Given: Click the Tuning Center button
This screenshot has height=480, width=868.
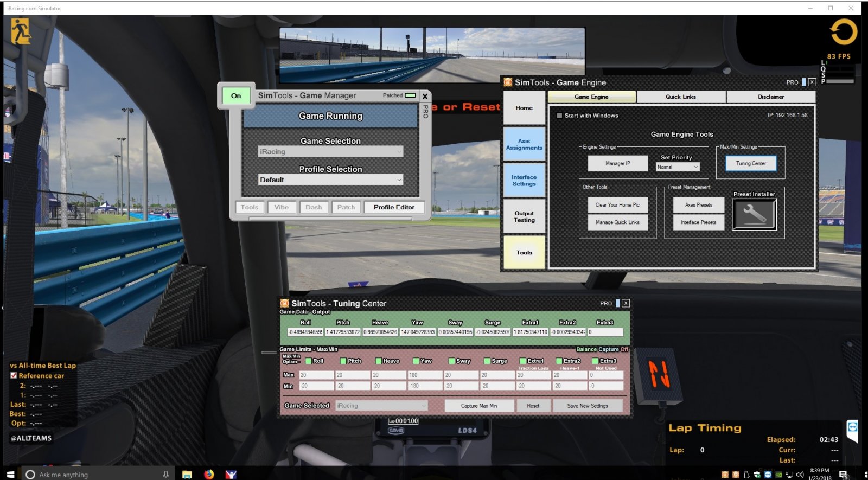Looking at the screenshot, I should click(751, 163).
